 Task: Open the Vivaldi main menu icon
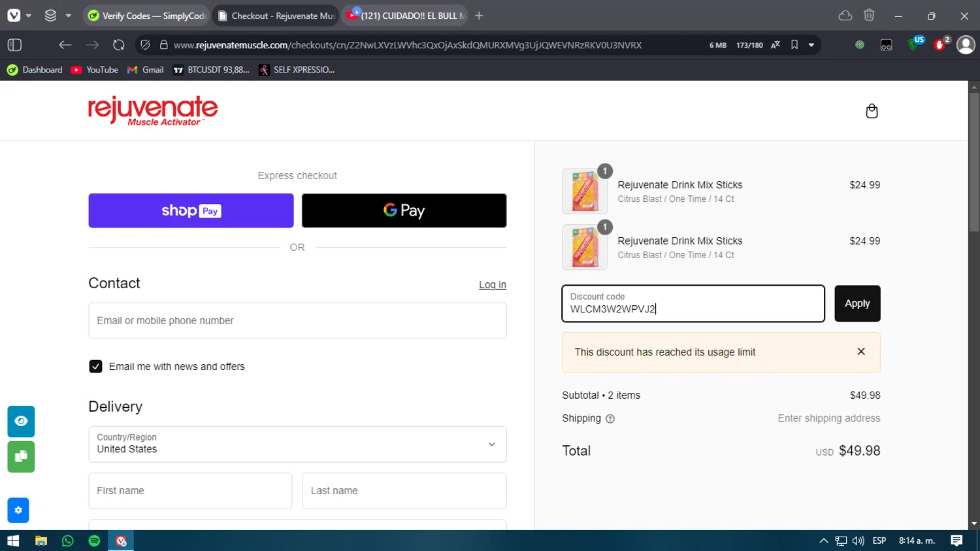14,16
